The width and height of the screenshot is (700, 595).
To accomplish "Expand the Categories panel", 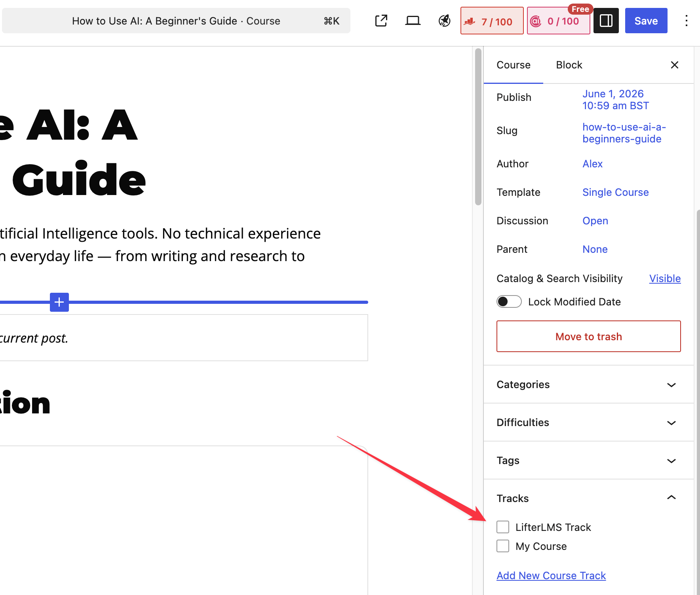I will (x=588, y=385).
